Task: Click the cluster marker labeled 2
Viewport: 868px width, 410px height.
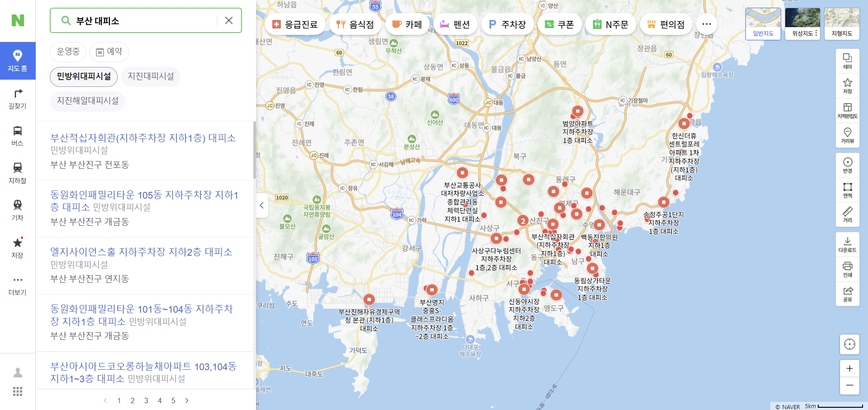Action: pos(523,221)
